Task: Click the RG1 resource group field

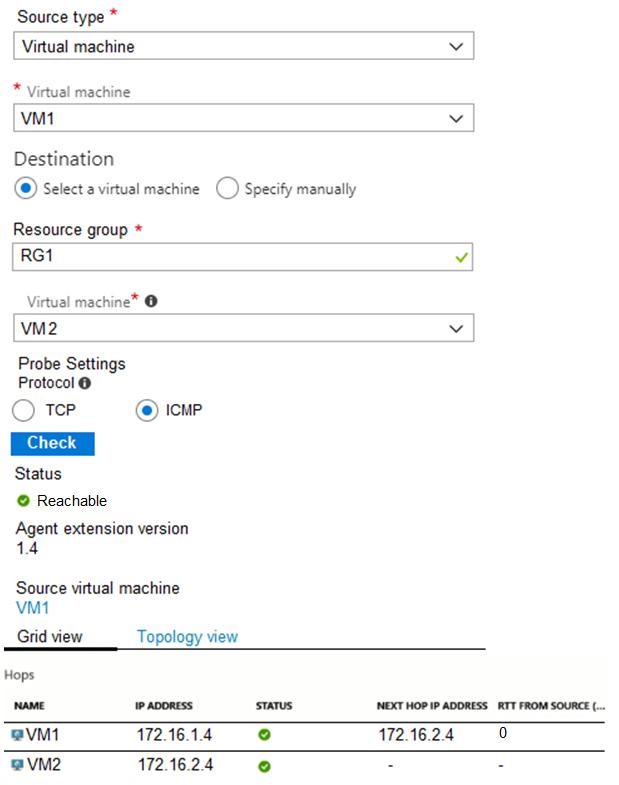Action: (x=230, y=257)
